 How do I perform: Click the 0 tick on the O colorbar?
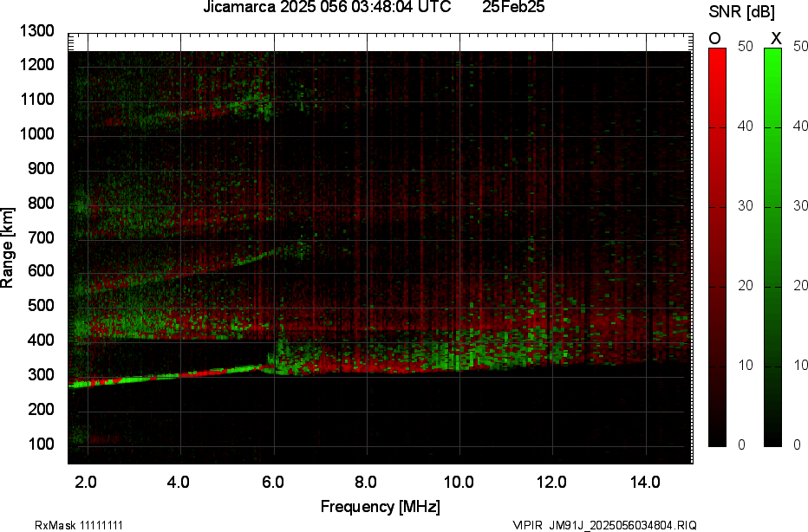point(741,445)
